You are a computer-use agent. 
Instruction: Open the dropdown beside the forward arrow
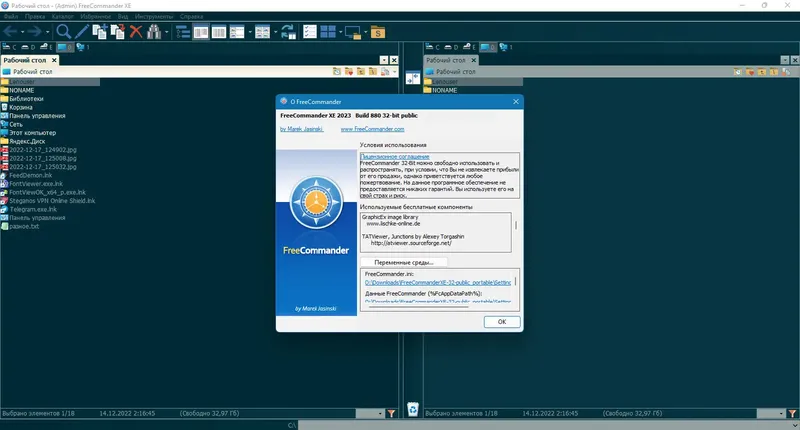tap(47, 32)
